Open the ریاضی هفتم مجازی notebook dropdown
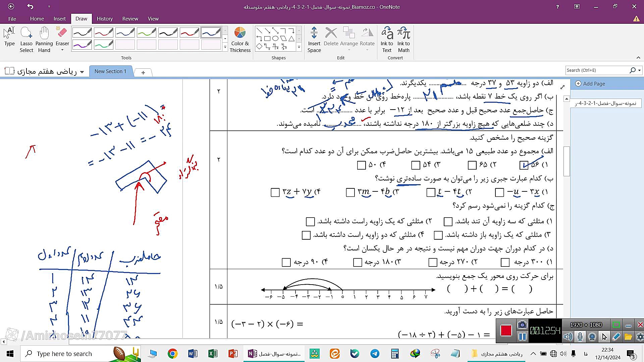The width and height of the screenshot is (644, 362). click(x=82, y=72)
